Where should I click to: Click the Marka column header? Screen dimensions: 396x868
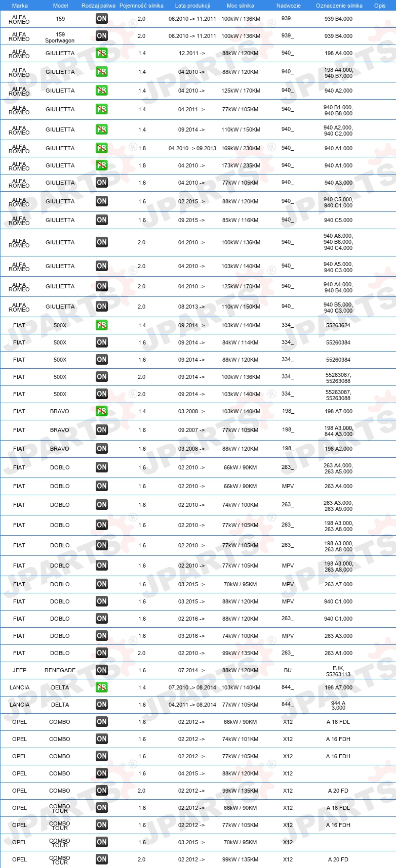(x=20, y=6)
